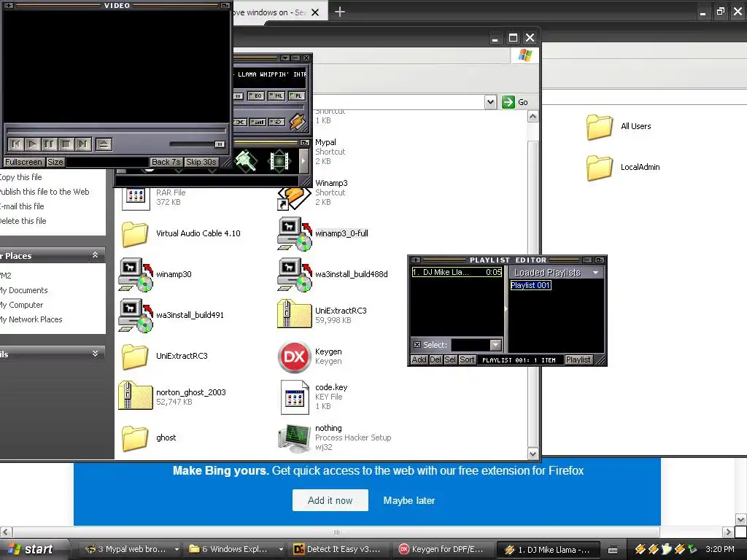The image size is (747, 560).
Task: Select the UniExtractRC3 zip archive
Action: pyautogui.click(x=295, y=314)
